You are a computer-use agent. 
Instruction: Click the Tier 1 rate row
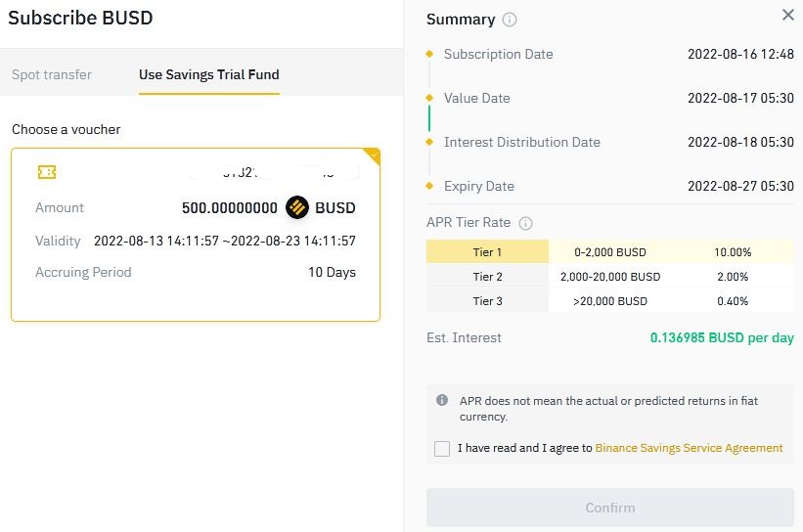click(610, 252)
